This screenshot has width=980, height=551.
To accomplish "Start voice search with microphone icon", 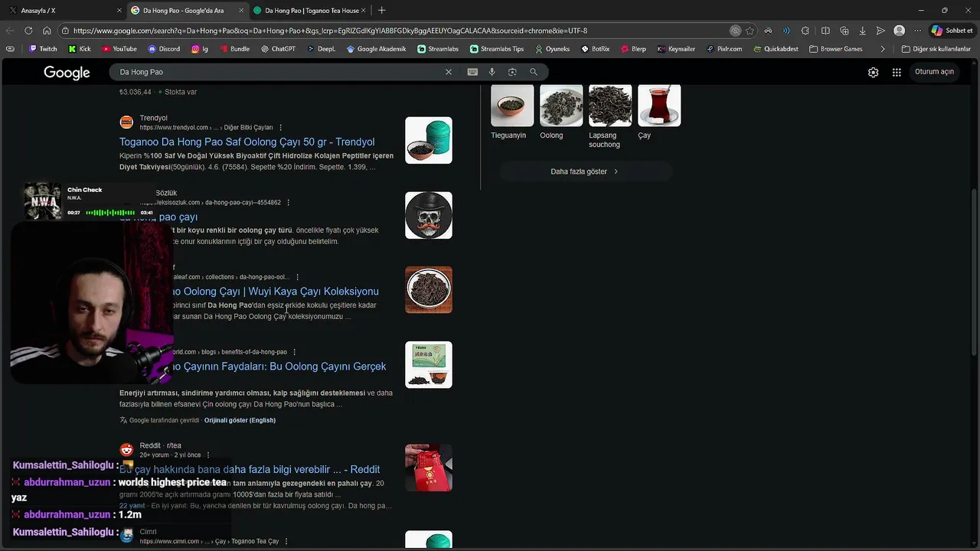I will (492, 72).
